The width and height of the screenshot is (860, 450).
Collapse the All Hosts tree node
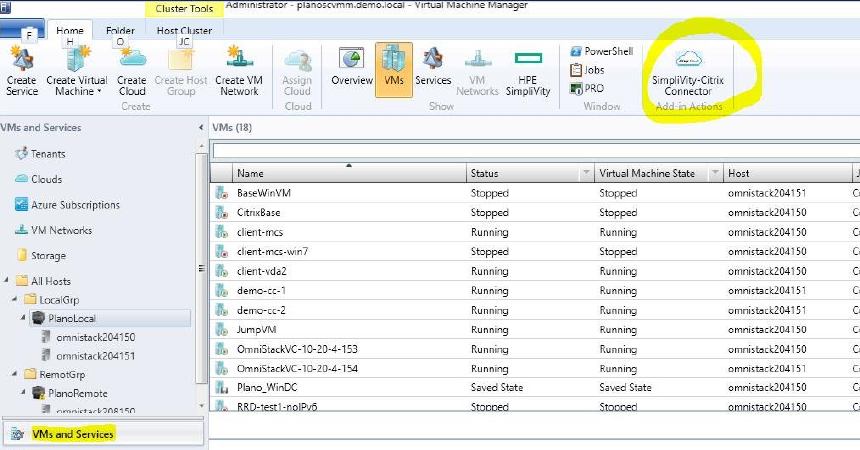pyautogui.click(x=7, y=280)
